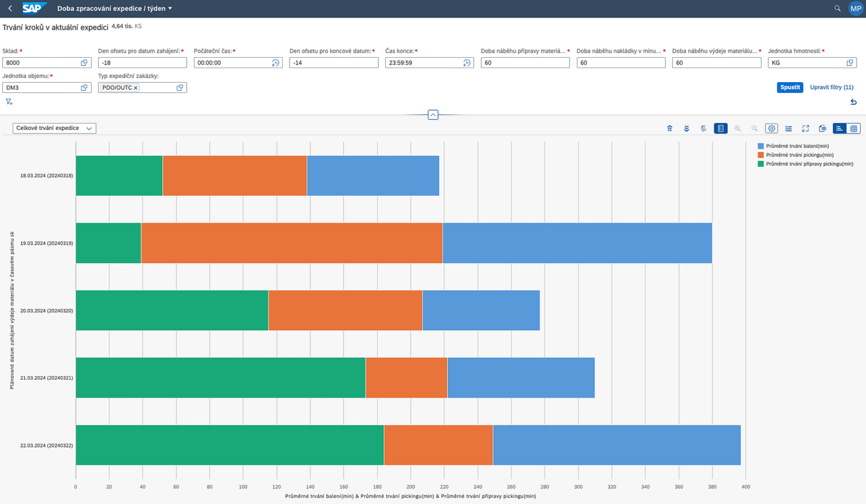The image size is (866, 504).
Task: Zoom in on the chart
Action: 737,129
